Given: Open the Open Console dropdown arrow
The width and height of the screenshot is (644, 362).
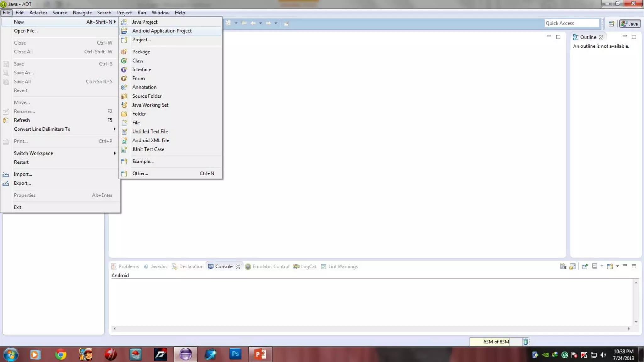Looking at the screenshot, I should point(617,266).
